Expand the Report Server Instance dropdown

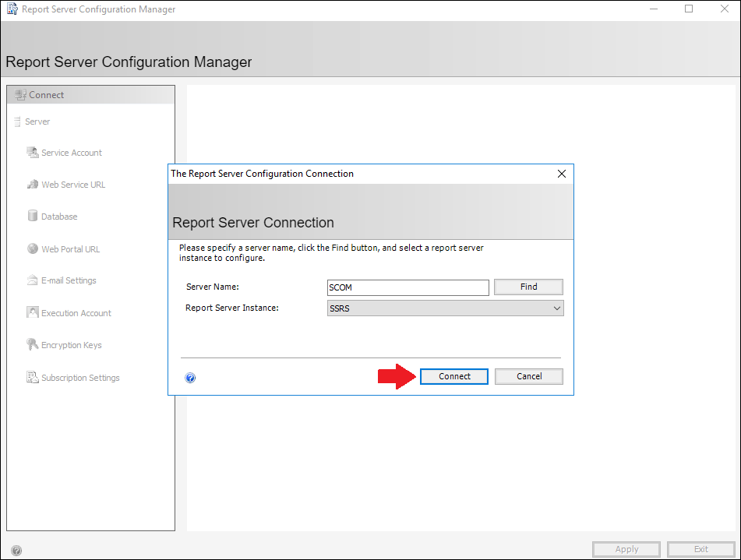coord(445,308)
